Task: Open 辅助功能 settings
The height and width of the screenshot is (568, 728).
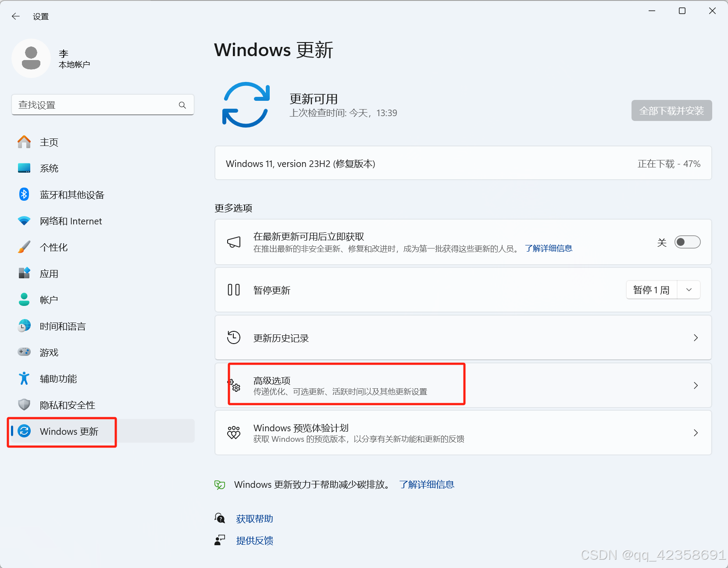Action: pos(103,379)
